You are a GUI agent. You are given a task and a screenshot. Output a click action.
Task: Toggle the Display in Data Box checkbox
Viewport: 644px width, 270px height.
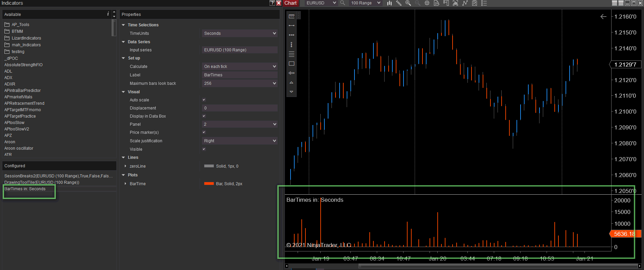[x=204, y=116]
